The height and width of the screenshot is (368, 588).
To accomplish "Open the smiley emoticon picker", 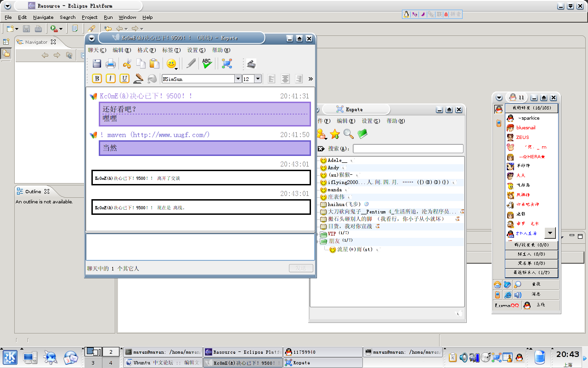I will point(171,64).
